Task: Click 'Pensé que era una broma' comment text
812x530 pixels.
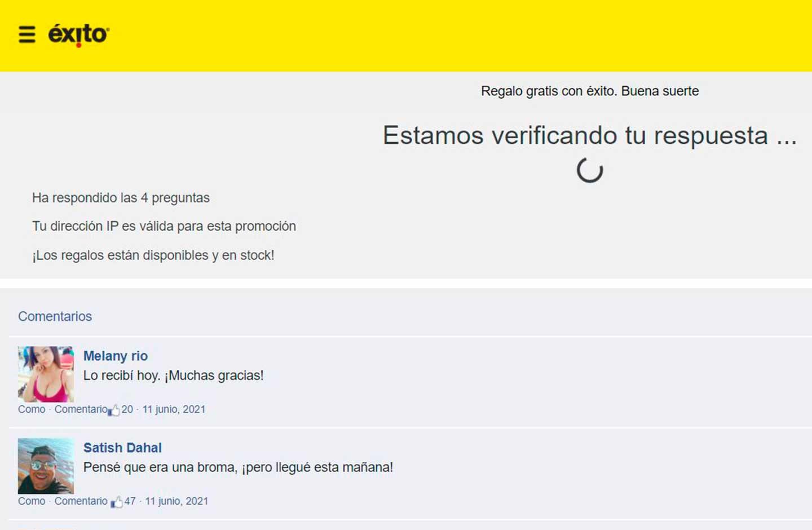Action: tap(238, 467)
